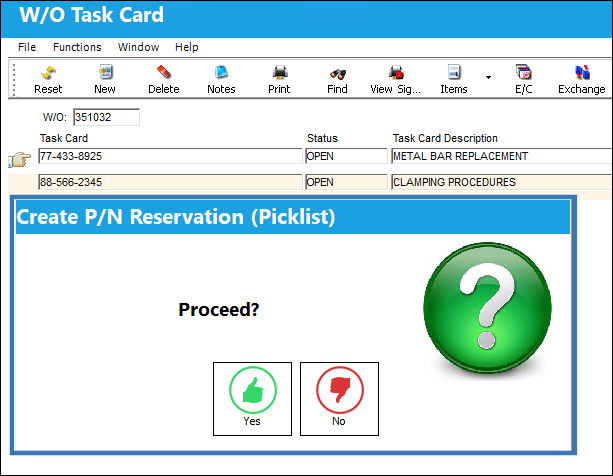Viewport: 613px width, 476px height.
Task: Open the Functions menu
Action: [77, 47]
